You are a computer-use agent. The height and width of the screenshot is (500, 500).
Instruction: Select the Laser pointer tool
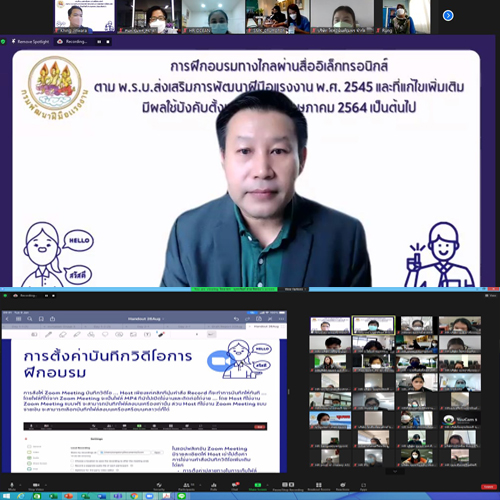pyautogui.click(x=161, y=334)
